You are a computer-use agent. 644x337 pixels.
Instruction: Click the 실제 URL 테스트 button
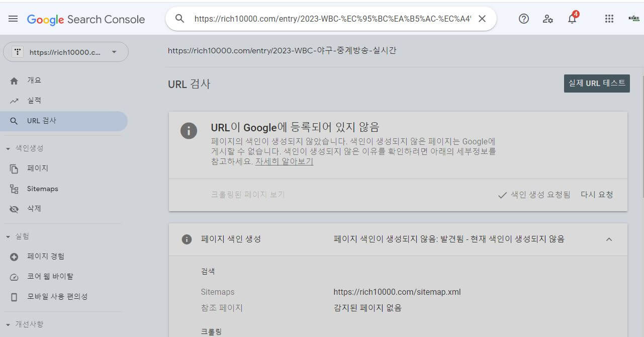pyautogui.click(x=597, y=83)
